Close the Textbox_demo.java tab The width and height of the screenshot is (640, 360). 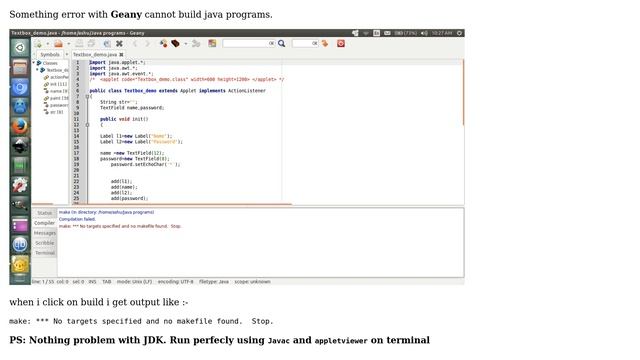coord(121,54)
